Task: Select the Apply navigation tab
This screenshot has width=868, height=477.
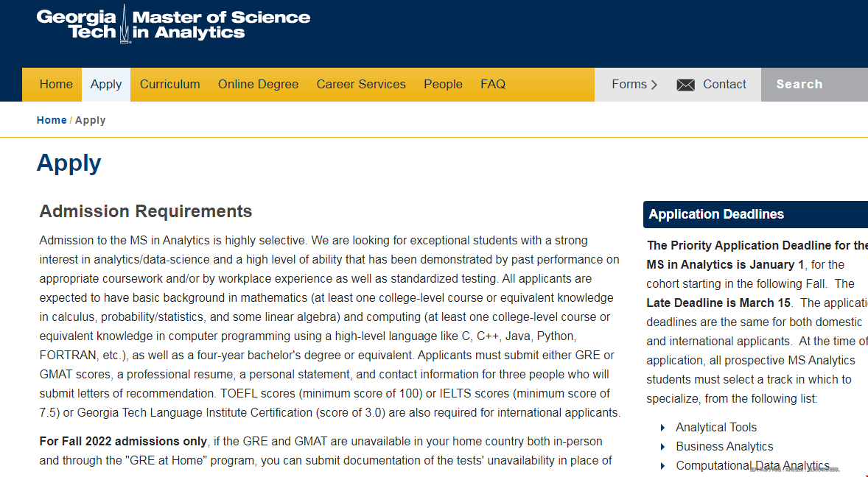Action: [105, 85]
